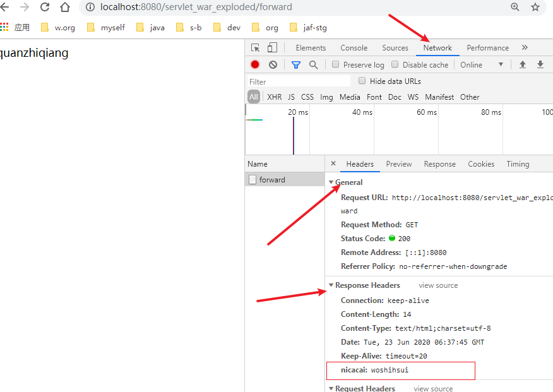The width and height of the screenshot is (553, 392).
Task: Filter requests by Font
Action: point(374,97)
